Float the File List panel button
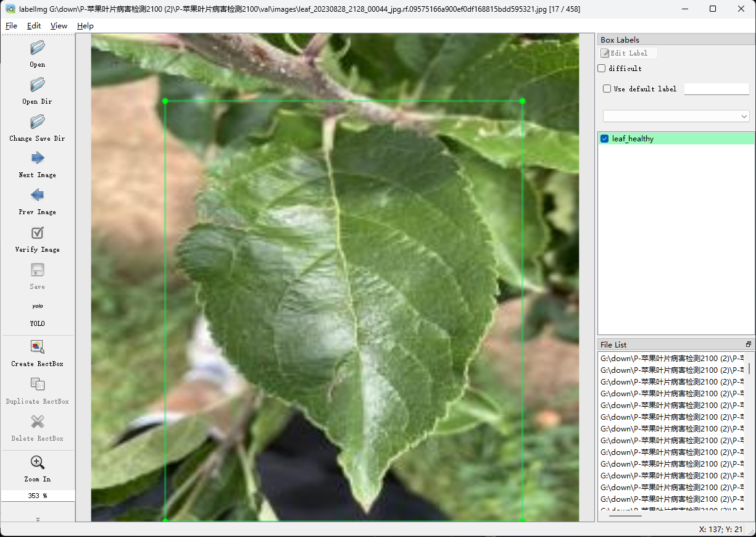The width and height of the screenshot is (756, 537). (749, 344)
